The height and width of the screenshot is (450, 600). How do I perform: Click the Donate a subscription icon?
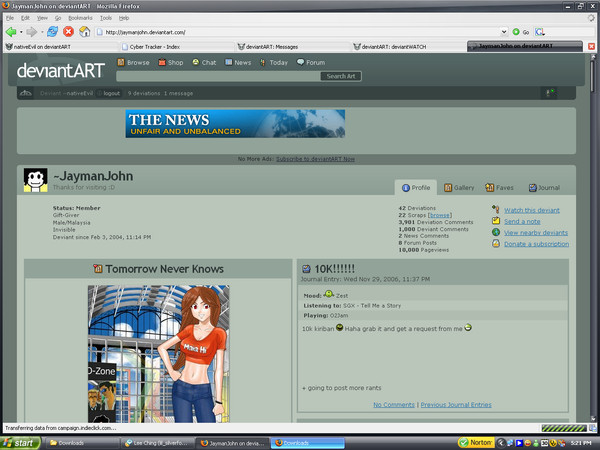(496, 243)
